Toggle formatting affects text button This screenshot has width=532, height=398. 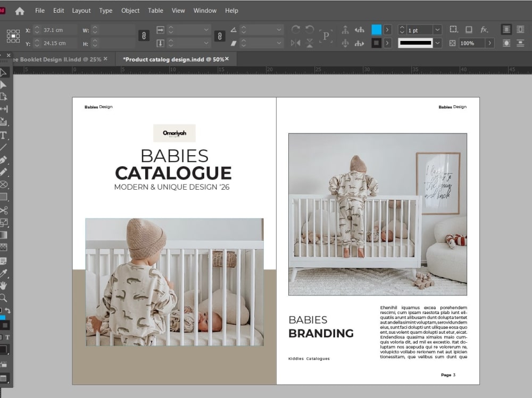pyautogui.click(x=7, y=337)
